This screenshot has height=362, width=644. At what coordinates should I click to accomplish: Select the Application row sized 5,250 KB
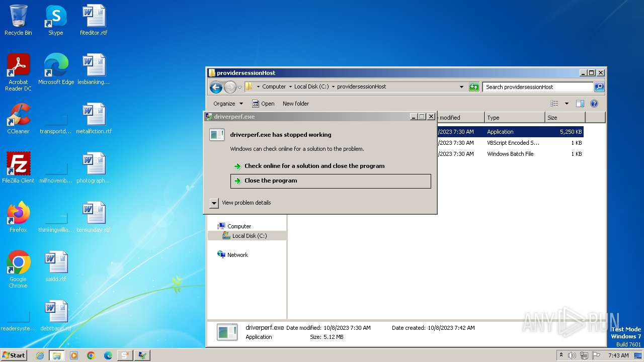510,132
